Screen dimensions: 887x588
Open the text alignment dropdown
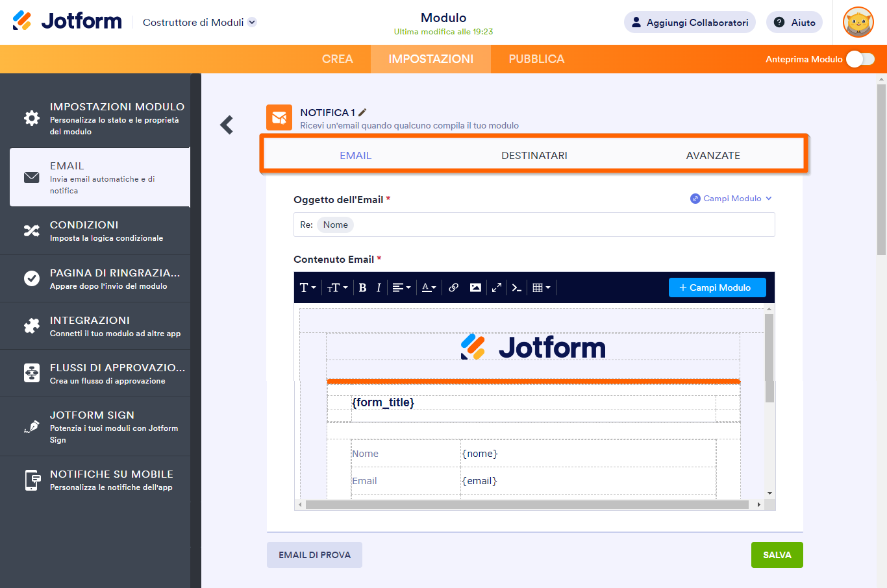pyautogui.click(x=402, y=288)
